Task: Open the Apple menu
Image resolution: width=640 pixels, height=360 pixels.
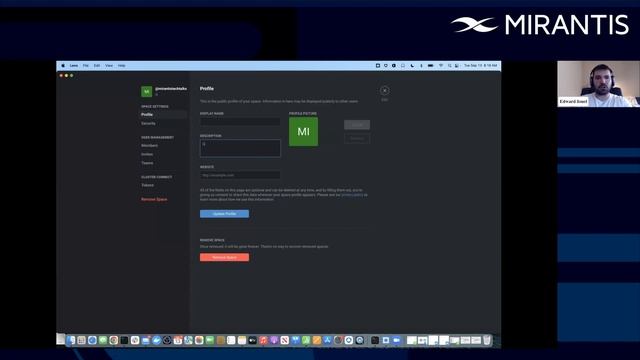Action: click(x=63, y=66)
